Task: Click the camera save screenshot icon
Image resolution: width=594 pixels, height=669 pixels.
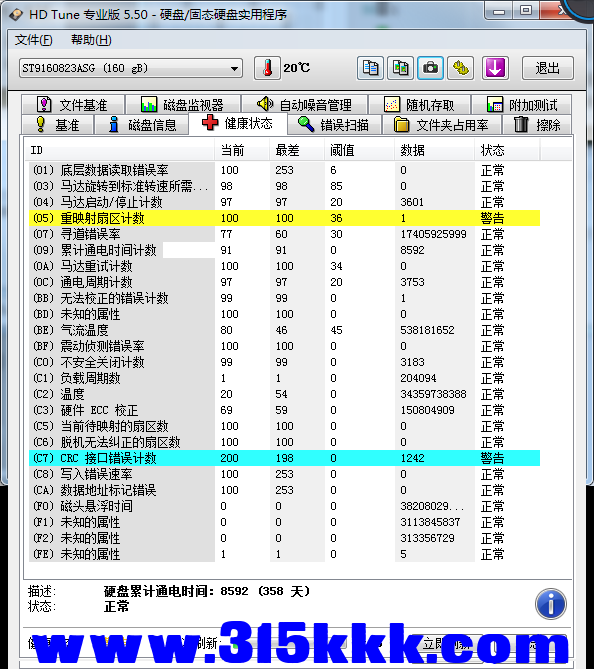Action: coord(430,68)
